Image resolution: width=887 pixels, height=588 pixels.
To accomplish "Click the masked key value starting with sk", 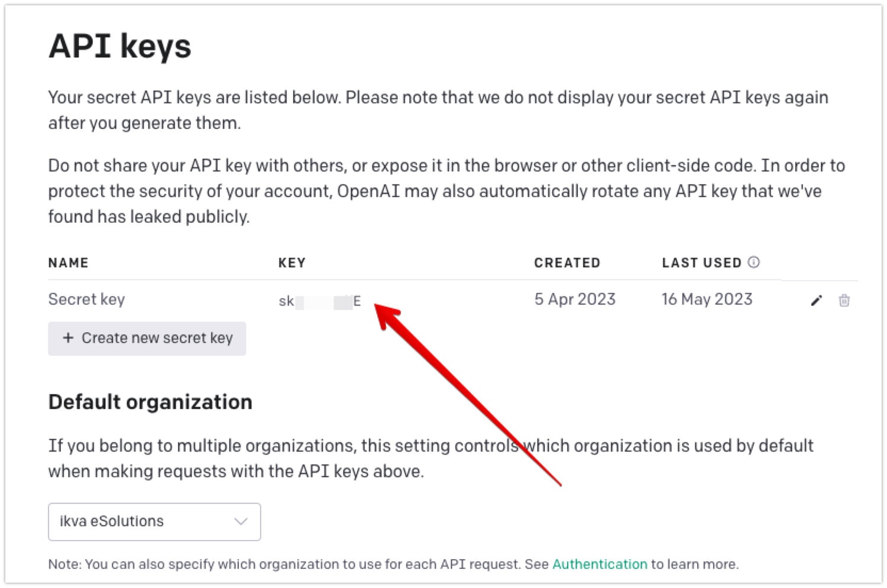I will tap(319, 301).
